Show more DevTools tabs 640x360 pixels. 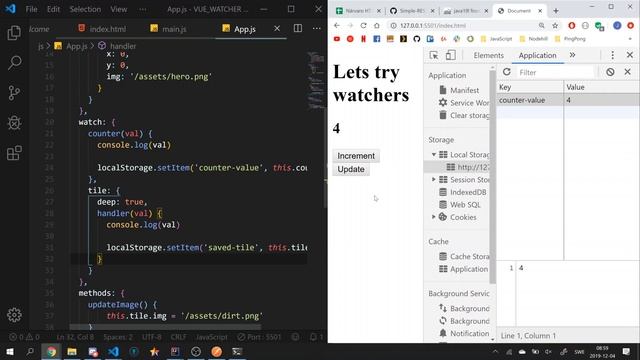pyautogui.click(x=573, y=55)
